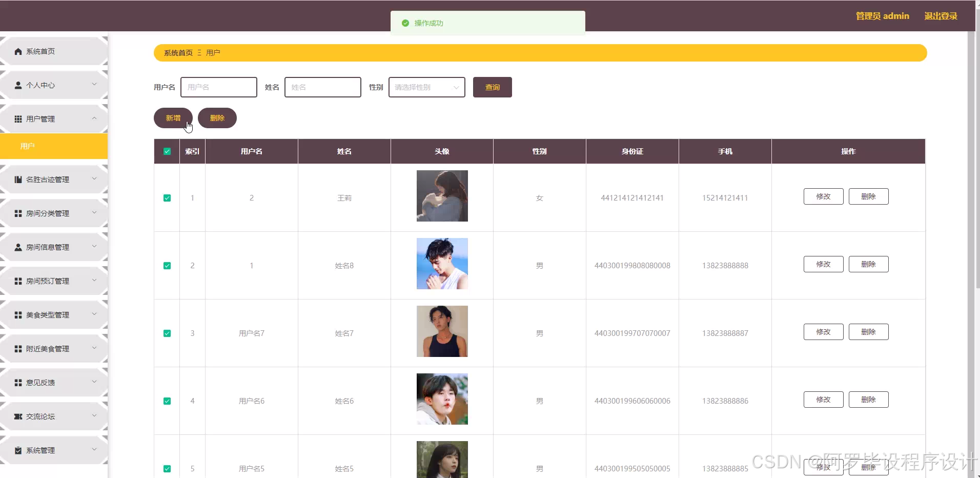Click the icon beside 附近美食管理

18,349
